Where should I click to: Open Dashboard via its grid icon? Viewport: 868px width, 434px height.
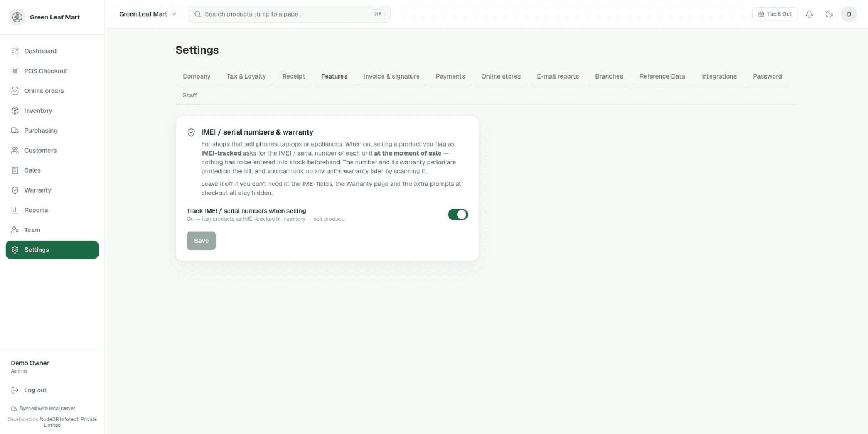[x=15, y=51]
